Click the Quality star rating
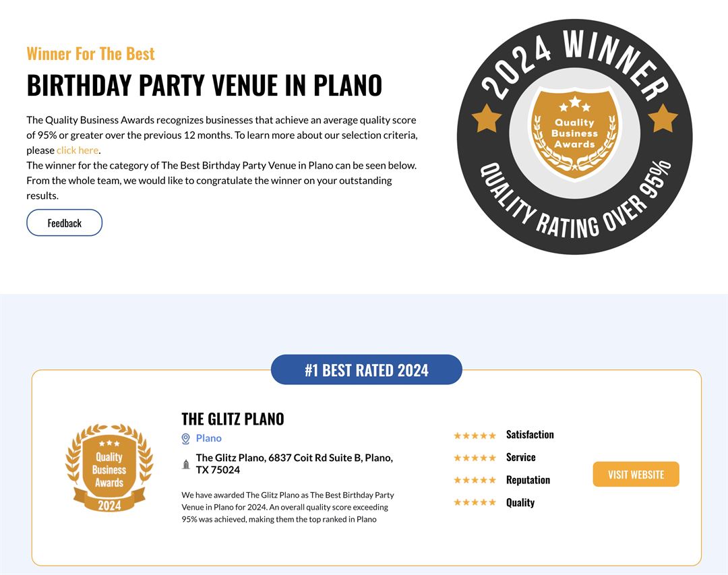Viewport: 728px width, 575px height. [x=475, y=502]
